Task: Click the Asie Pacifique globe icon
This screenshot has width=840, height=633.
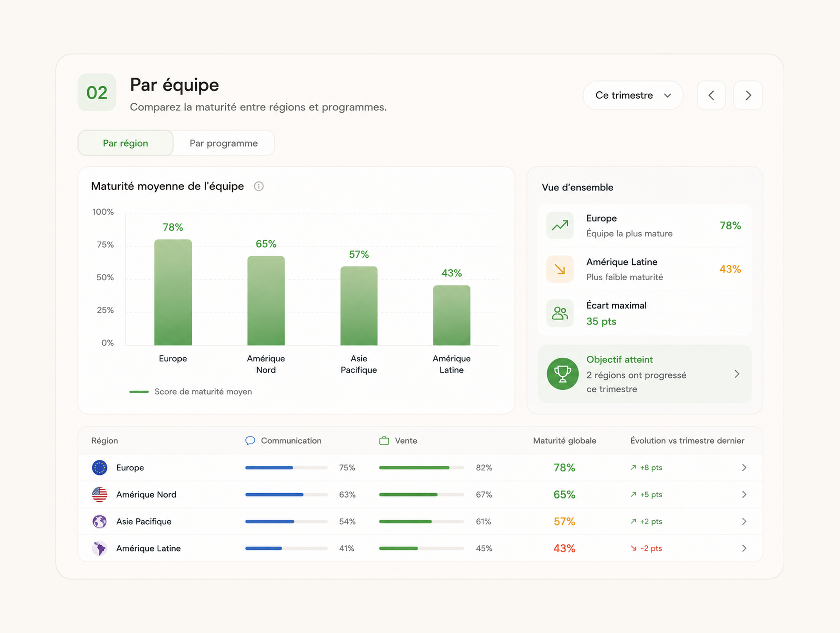Action: click(x=100, y=521)
